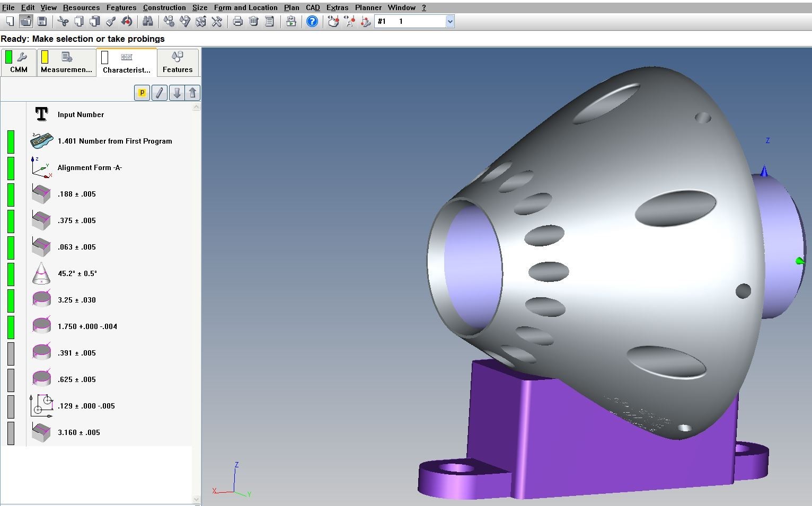Click the New file icon
The width and height of the screenshot is (812, 506).
10,21
